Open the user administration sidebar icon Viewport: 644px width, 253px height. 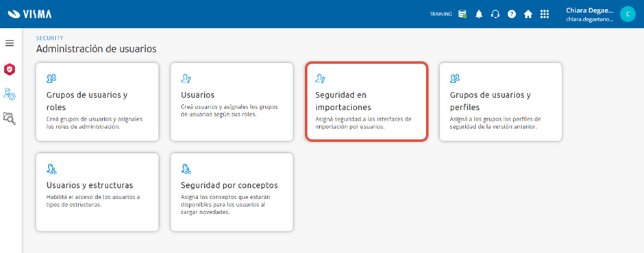click(10, 94)
